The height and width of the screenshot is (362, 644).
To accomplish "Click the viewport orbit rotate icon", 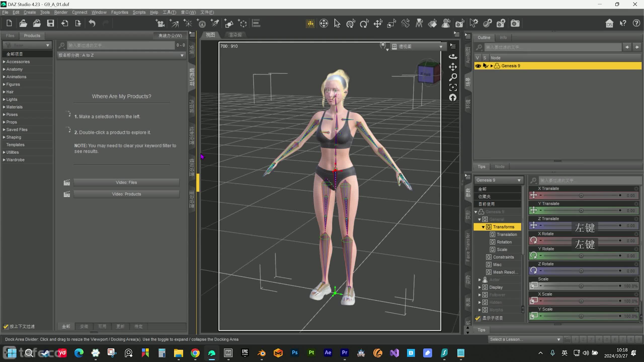I will [x=453, y=57].
